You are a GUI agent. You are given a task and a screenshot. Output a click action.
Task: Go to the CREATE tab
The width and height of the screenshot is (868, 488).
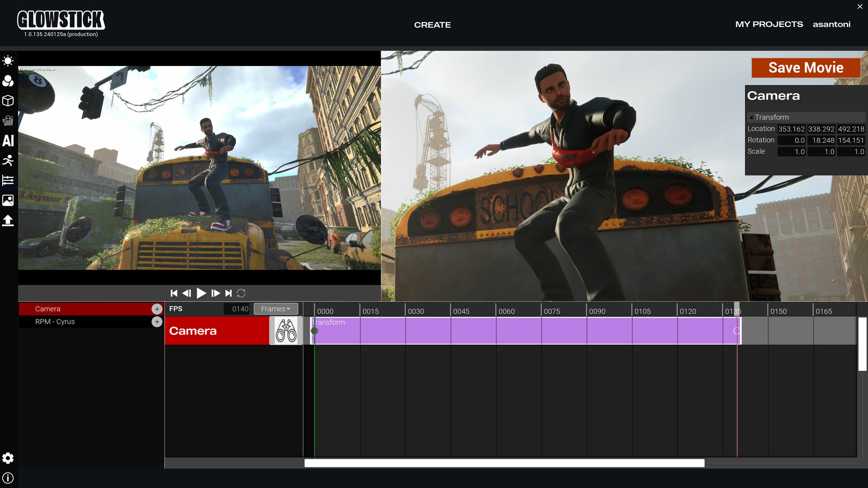(x=432, y=25)
